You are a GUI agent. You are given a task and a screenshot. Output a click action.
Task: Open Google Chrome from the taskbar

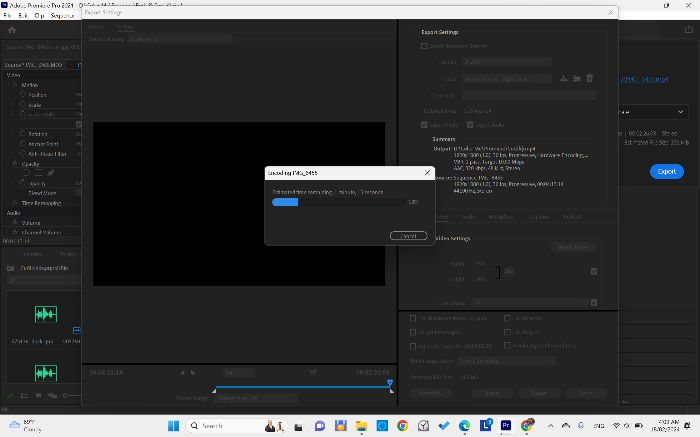[402, 426]
